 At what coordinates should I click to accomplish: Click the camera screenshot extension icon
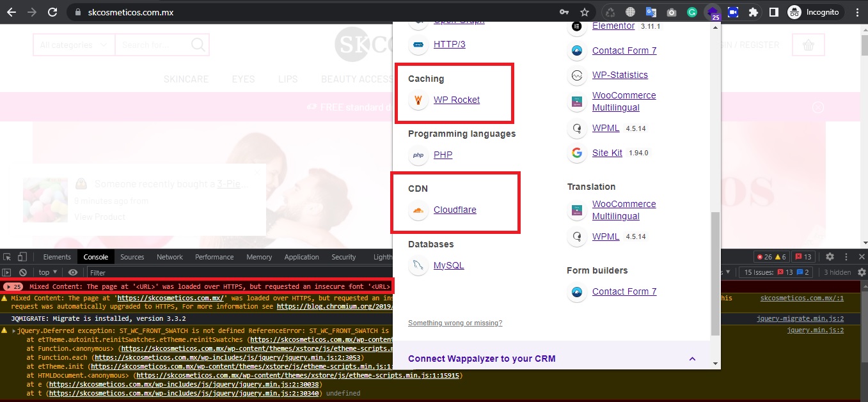(672, 12)
